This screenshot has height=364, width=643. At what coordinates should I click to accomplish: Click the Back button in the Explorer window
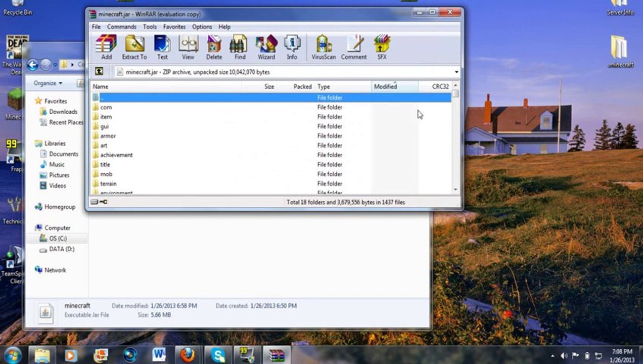32,65
